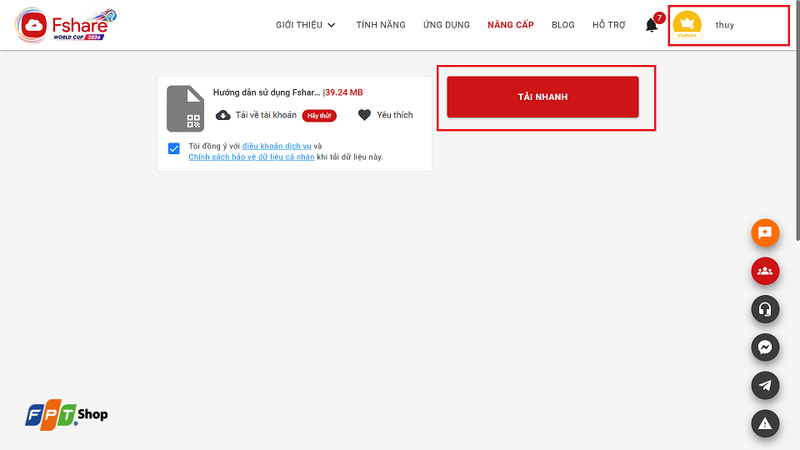Open the TÍNH NĂNG menu item
The image size is (800, 450).
[381, 25]
